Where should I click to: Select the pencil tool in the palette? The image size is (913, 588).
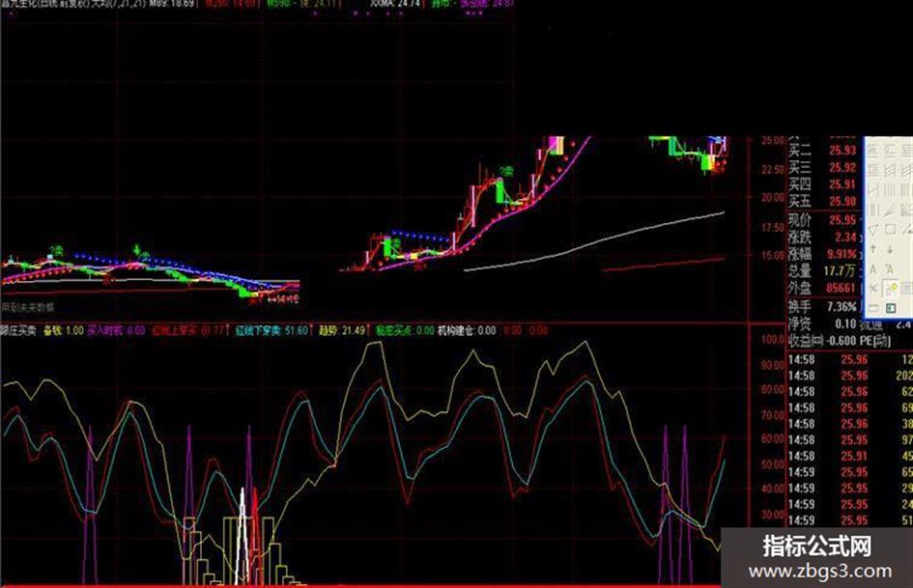(x=889, y=210)
